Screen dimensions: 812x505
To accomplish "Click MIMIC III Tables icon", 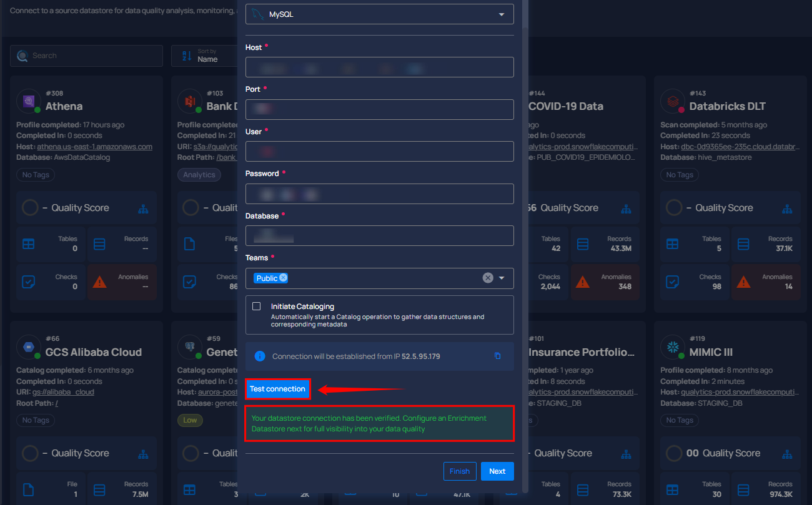I will [673, 490].
